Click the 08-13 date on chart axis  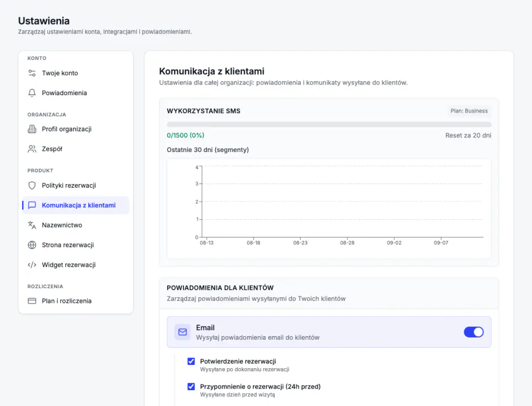click(x=207, y=243)
